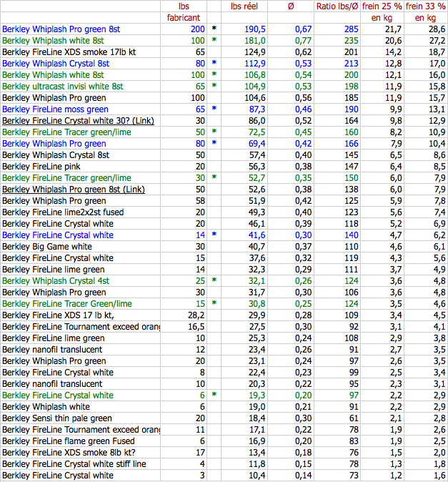The image size is (448, 482).
Task: Click the real lbs value 87,3
Action: coord(257,109)
